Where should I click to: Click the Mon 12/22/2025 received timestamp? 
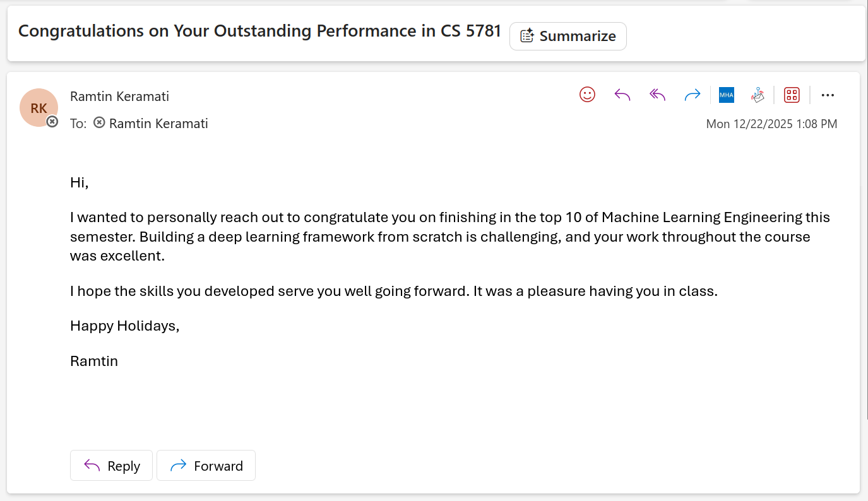coord(771,124)
